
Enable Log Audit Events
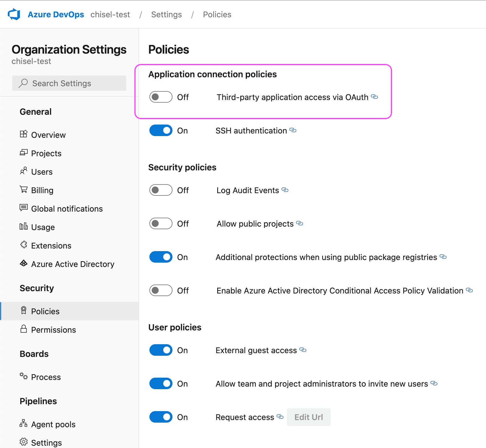pos(161,190)
